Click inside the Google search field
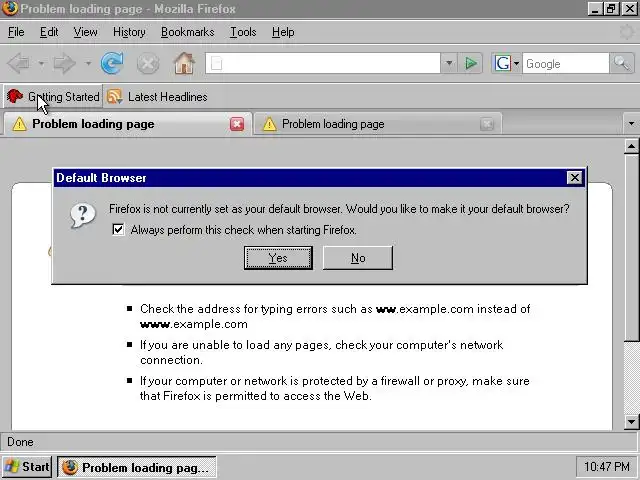640x480 pixels. click(x=565, y=64)
